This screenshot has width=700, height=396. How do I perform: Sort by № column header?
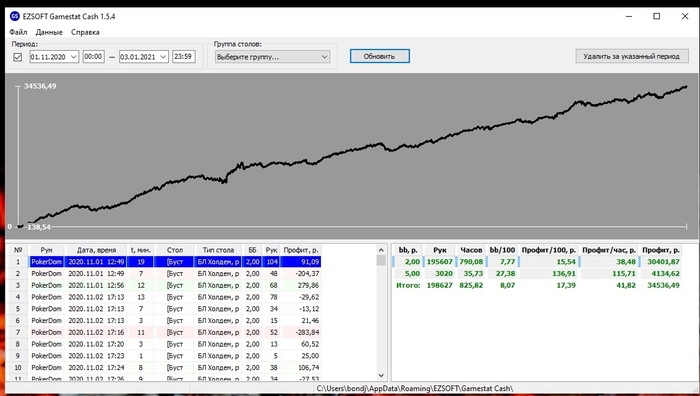pyautogui.click(x=18, y=250)
